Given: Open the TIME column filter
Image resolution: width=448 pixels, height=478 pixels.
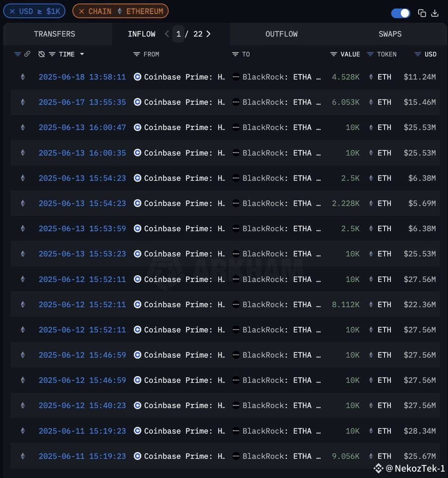Looking at the screenshot, I should point(52,54).
